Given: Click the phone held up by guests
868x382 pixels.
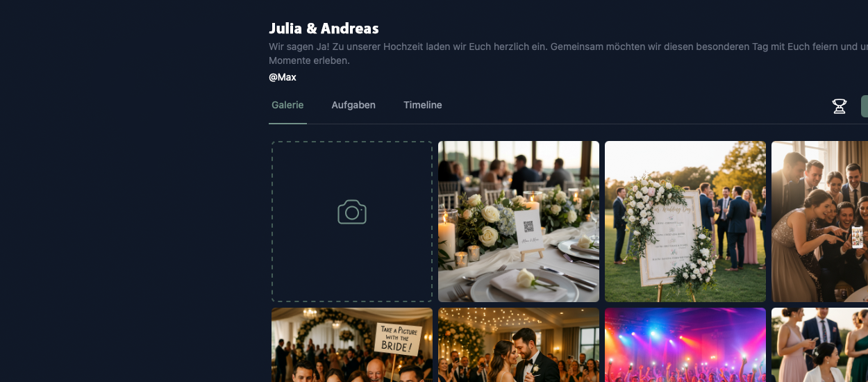Looking at the screenshot, I should click(858, 236).
